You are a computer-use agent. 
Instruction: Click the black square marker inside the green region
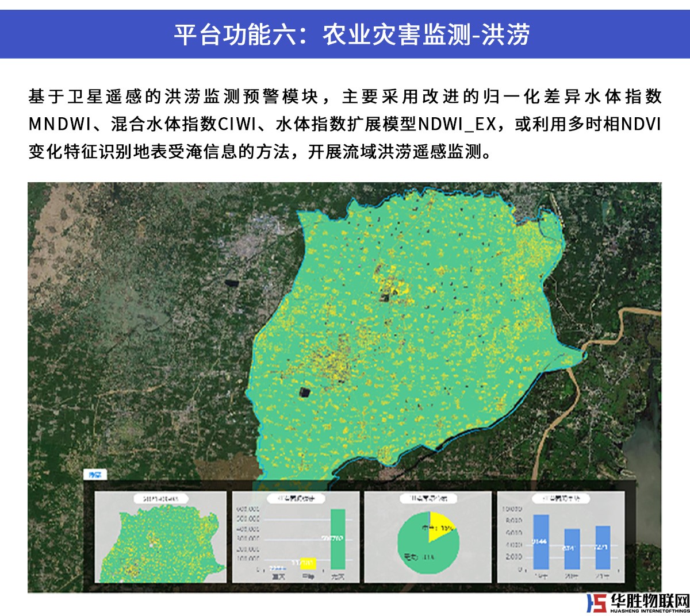click(304, 392)
